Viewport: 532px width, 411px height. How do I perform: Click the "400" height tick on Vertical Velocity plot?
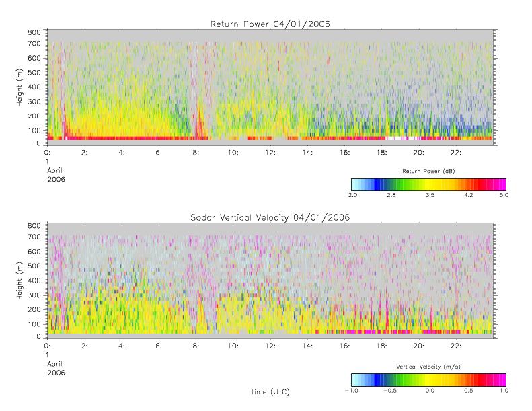pyautogui.click(x=34, y=281)
